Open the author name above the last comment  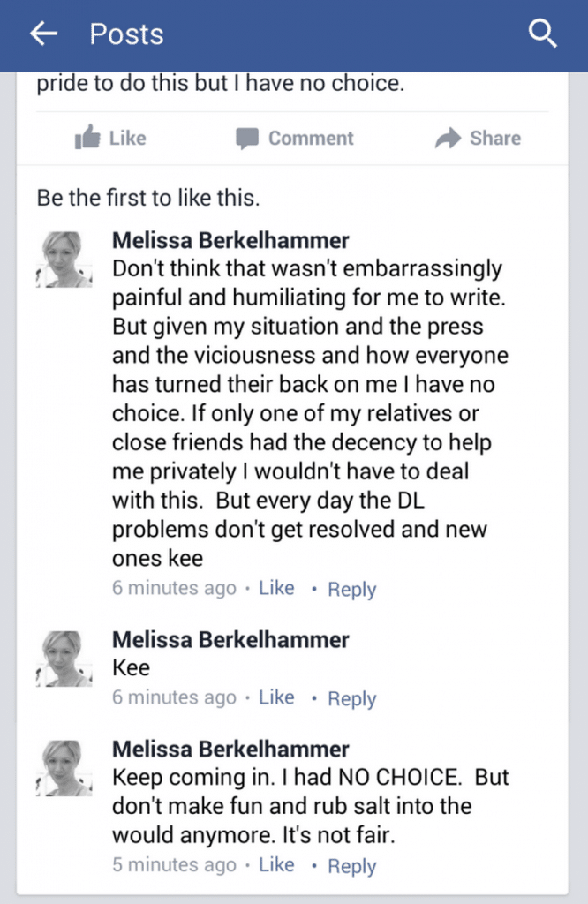click(230, 749)
